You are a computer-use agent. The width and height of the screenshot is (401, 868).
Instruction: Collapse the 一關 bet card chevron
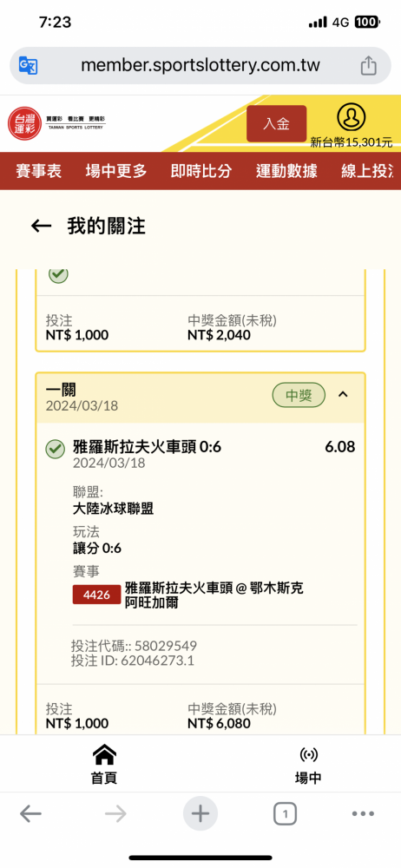coord(343,395)
